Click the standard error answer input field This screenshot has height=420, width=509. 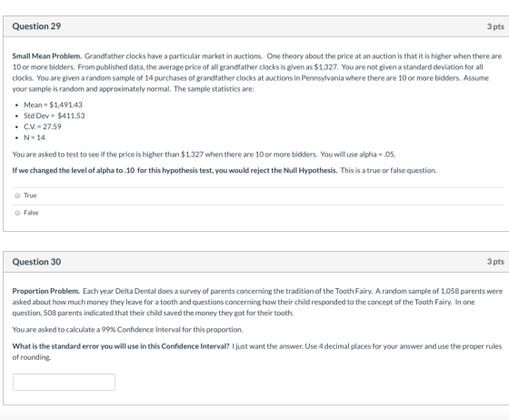pos(64,382)
